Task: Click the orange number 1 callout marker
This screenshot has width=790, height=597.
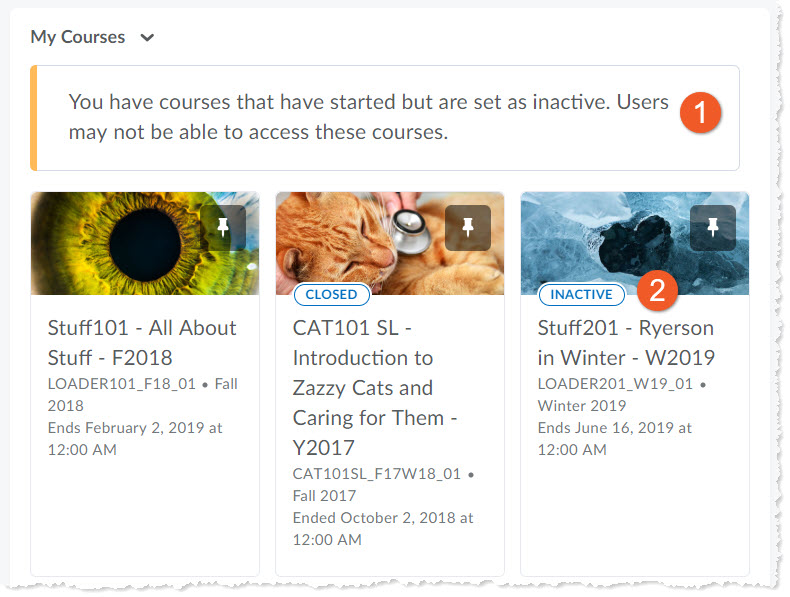Action: click(700, 113)
